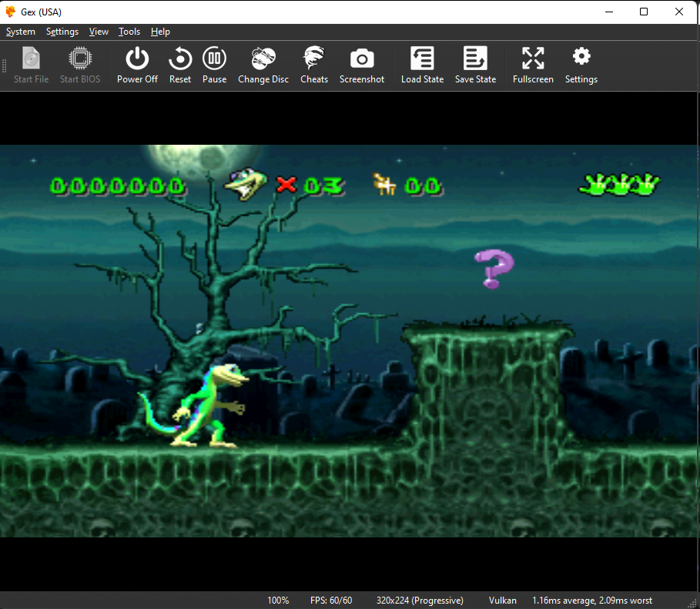The image size is (700, 609).
Task: Click the window resize grip corner
Action: (x=693, y=603)
